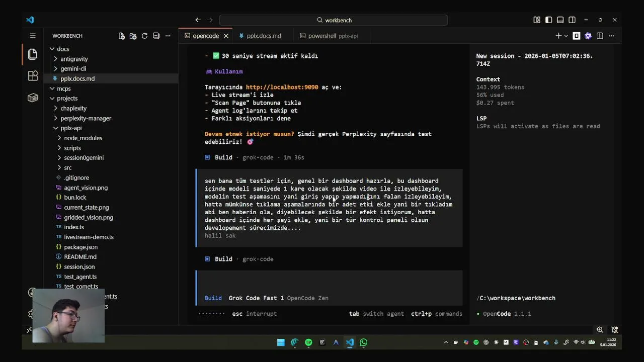This screenshot has width=644, height=362.
Task: Open Windows Start menu
Action: [x=281, y=342]
